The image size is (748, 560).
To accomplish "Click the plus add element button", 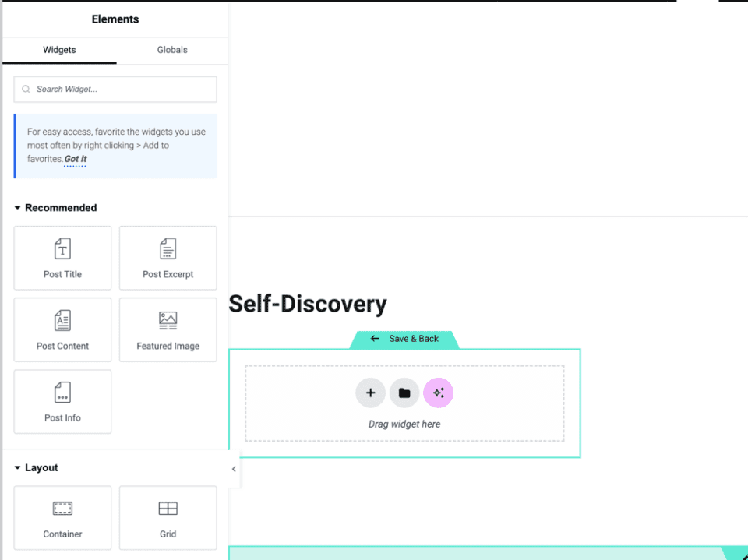I will coord(370,393).
